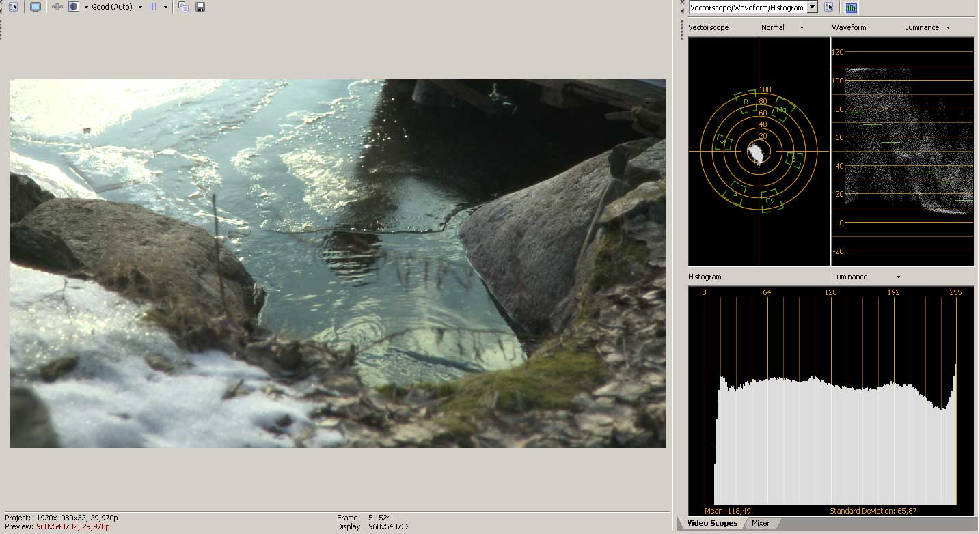Open the video scopes settings icon
Viewport: 980px width, 534px height.
click(829, 8)
